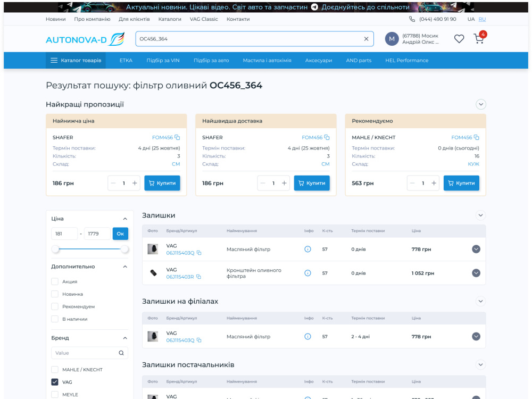Expand row with price 1 052 грн
This screenshot has width=532, height=399.
click(476, 273)
